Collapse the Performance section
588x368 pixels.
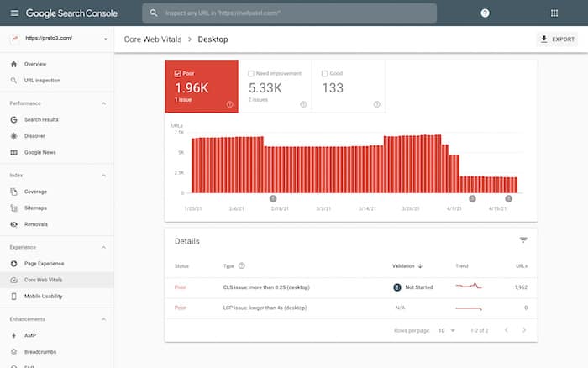[x=103, y=103]
